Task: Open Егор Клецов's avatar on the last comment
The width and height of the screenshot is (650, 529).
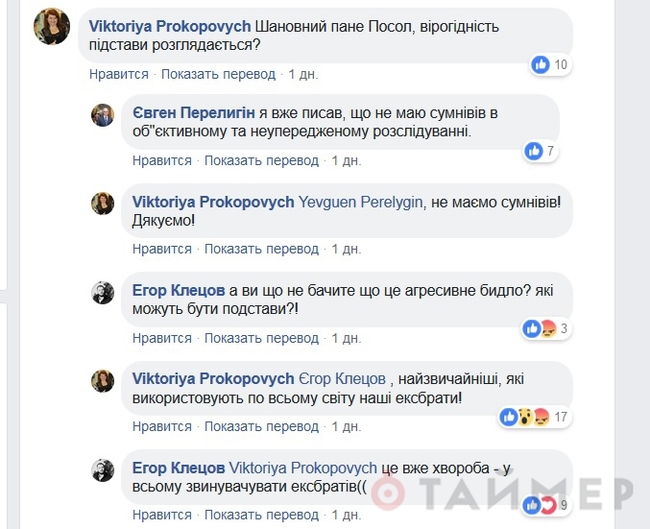Action: click(103, 469)
